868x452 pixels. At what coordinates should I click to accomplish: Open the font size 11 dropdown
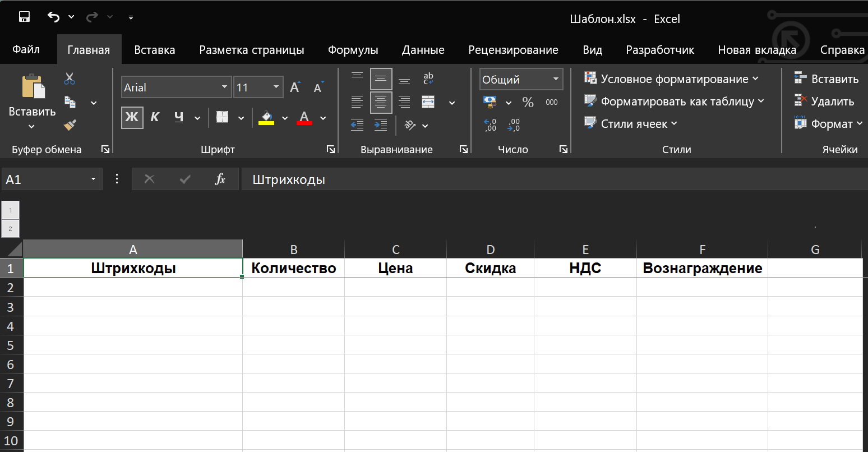pyautogui.click(x=276, y=87)
